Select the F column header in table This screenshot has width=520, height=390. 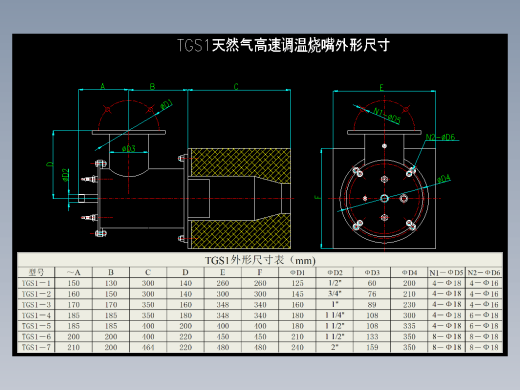(x=260, y=272)
